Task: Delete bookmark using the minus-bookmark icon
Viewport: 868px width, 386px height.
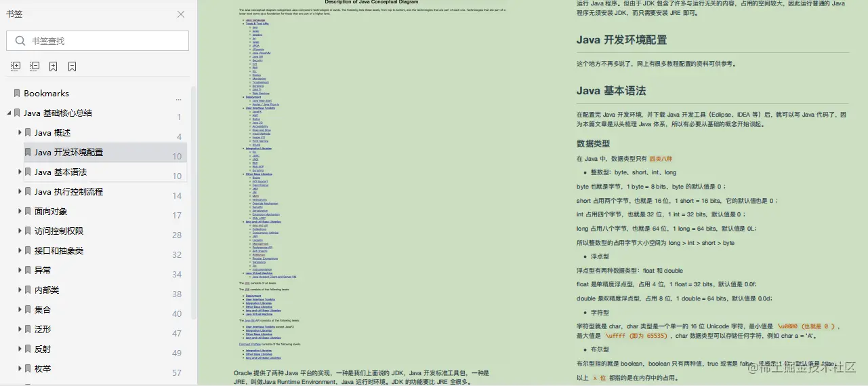Action: coord(72,66)
